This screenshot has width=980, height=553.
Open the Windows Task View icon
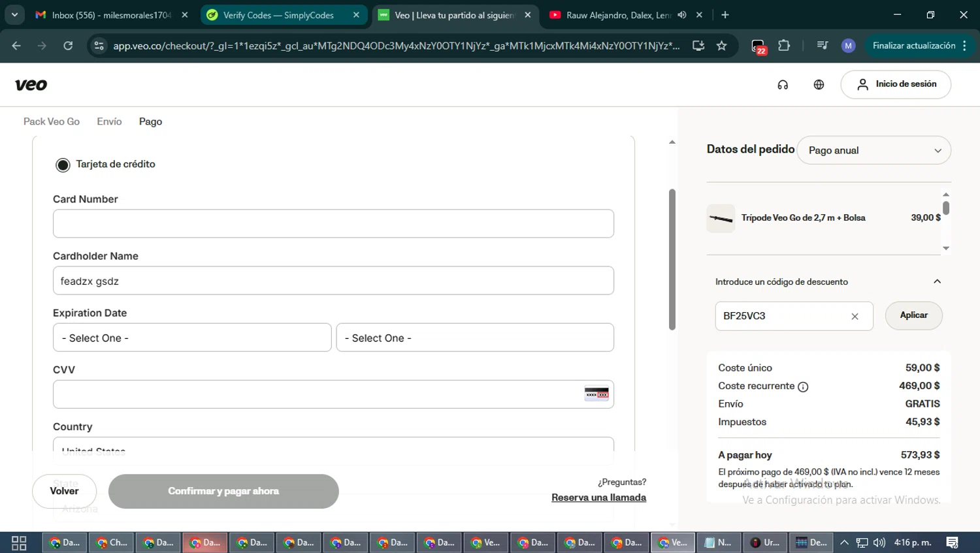19,543
